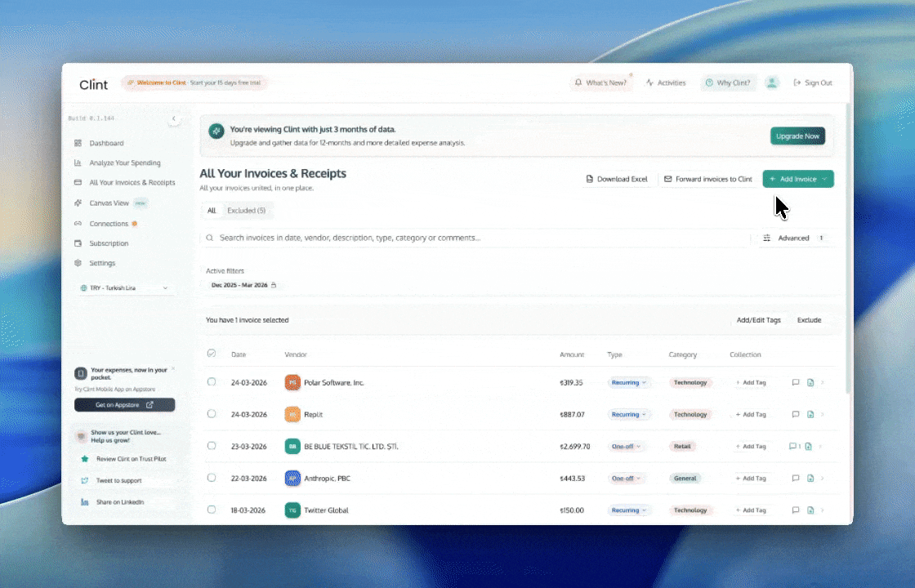Viewport: 915px width, 588px height.
Task: Toggle the select-all checkbox in the table header
Action: [x=212, y=354]
